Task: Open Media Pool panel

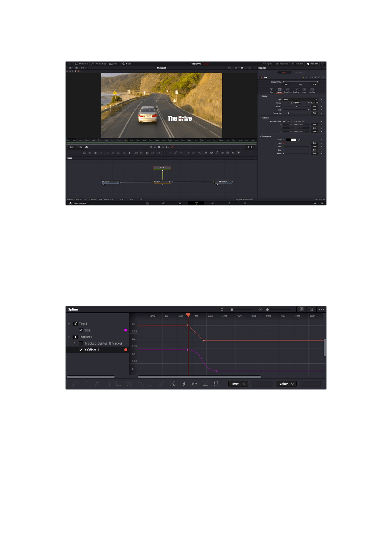Action: [x=82, y=64]
